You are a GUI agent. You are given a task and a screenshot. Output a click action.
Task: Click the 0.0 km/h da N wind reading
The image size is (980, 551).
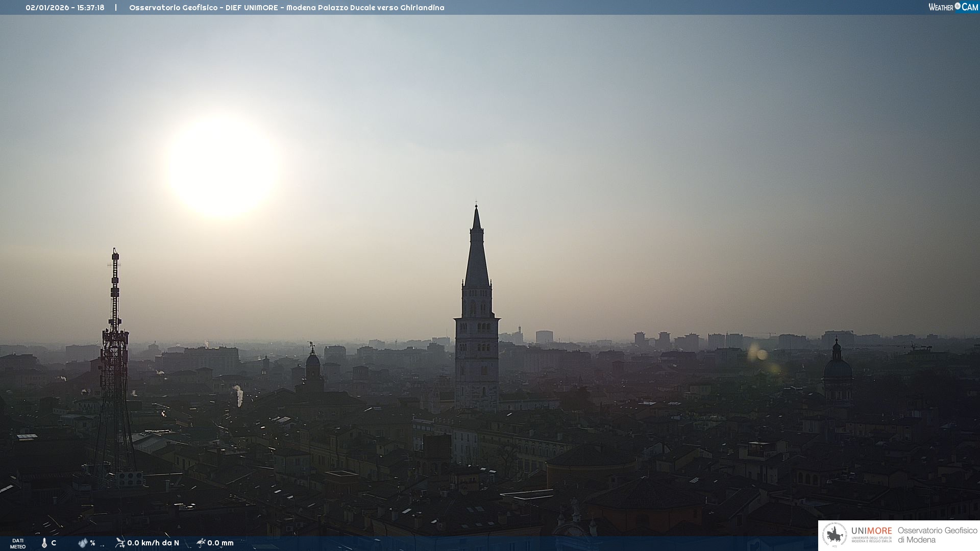coord(153,543)
